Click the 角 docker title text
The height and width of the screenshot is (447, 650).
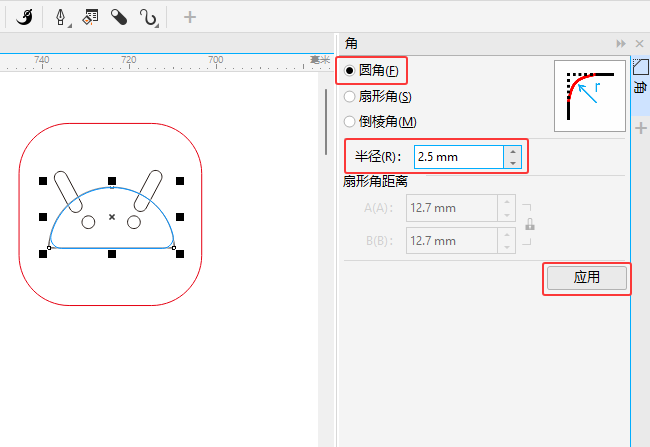(351, 43)
